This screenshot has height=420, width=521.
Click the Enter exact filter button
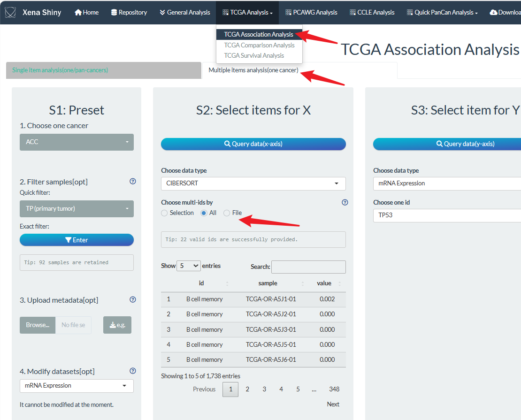[x=77, y=240]
